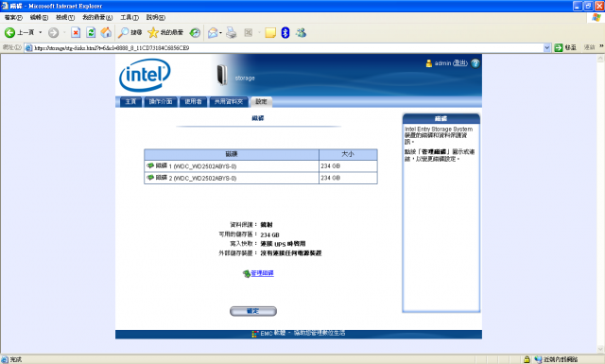Click the Search toolbar label
This screenshot has width=605, height=364.
point(136,33)
